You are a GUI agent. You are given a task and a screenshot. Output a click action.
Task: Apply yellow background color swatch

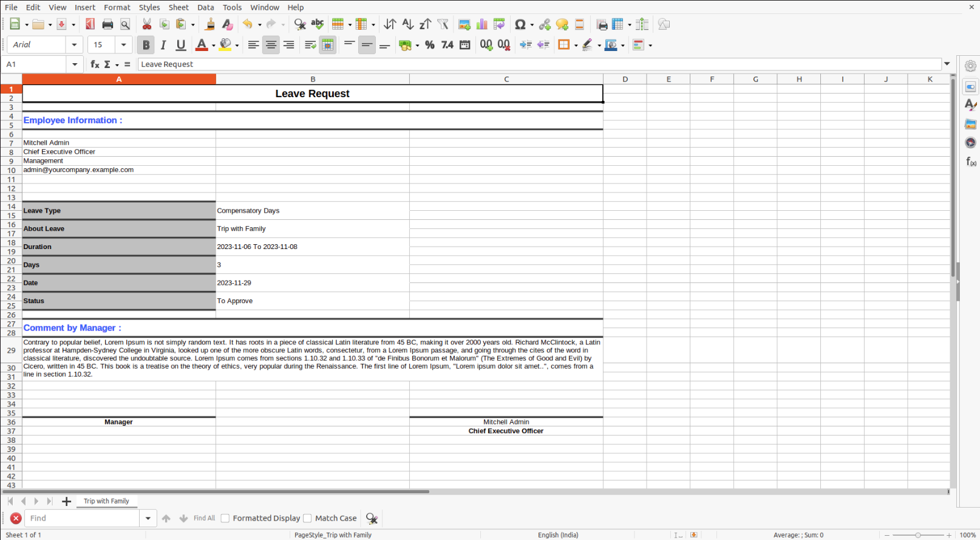(x=225, y=45)
